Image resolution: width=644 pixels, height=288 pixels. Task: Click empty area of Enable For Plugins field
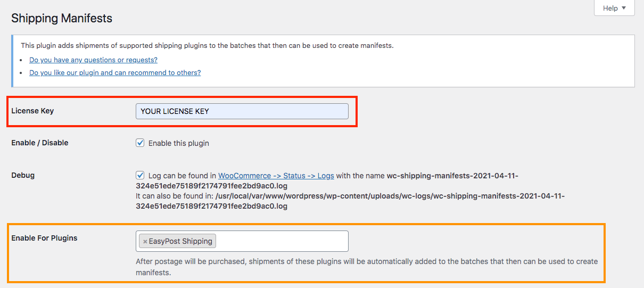tap(282, 241)
